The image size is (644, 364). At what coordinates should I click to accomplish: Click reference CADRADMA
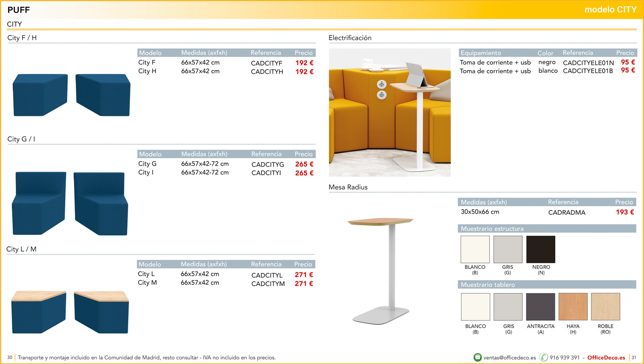(x=567, y=212)
